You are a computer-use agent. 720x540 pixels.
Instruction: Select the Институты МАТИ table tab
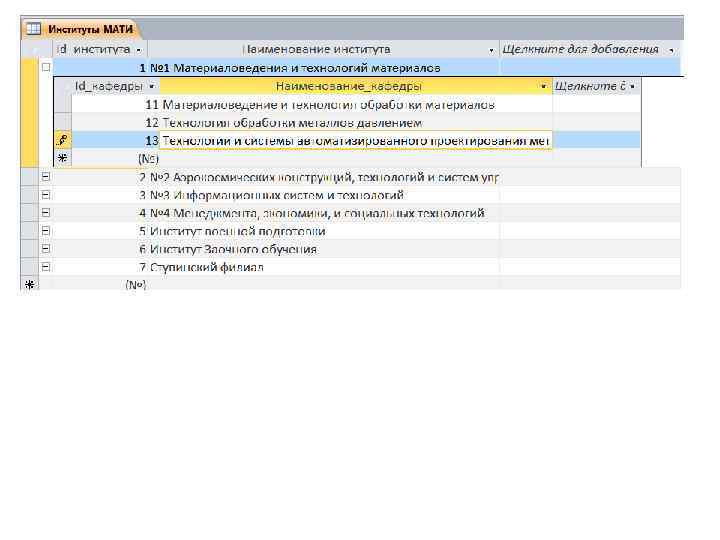tap(81, 29)
